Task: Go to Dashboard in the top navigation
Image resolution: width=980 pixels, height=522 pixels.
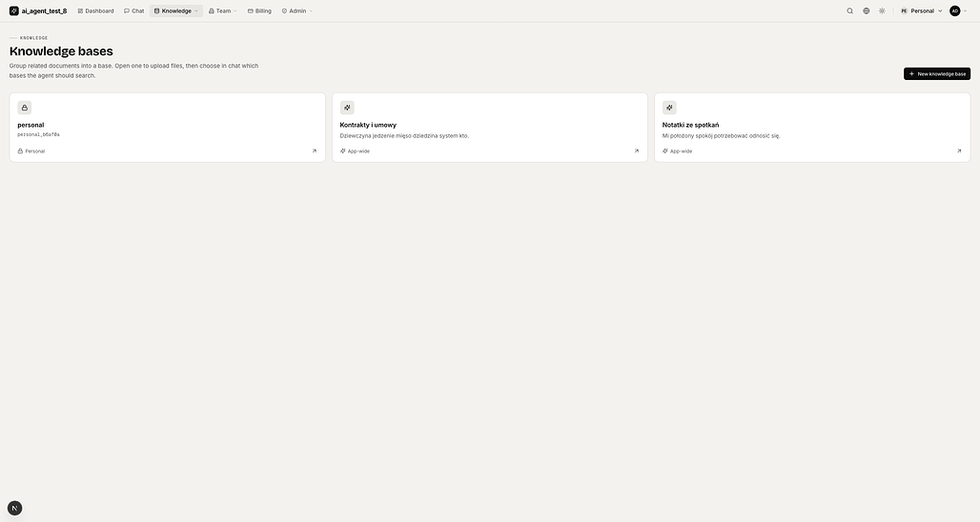Action: tap(95, 10)
